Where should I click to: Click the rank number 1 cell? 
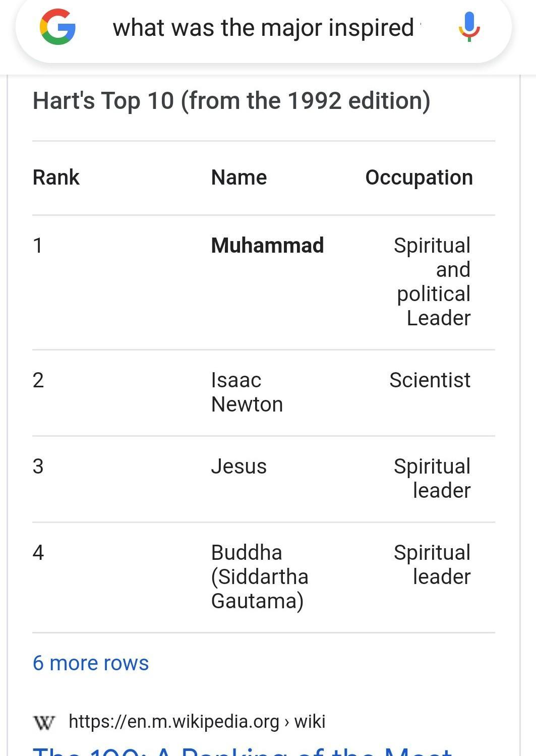click(38, 246)
